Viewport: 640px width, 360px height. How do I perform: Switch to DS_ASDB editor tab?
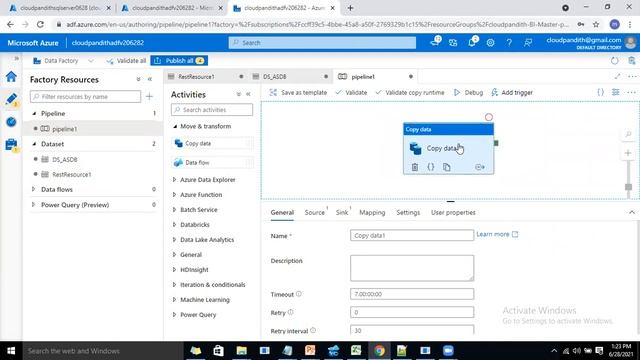(274, 77)
